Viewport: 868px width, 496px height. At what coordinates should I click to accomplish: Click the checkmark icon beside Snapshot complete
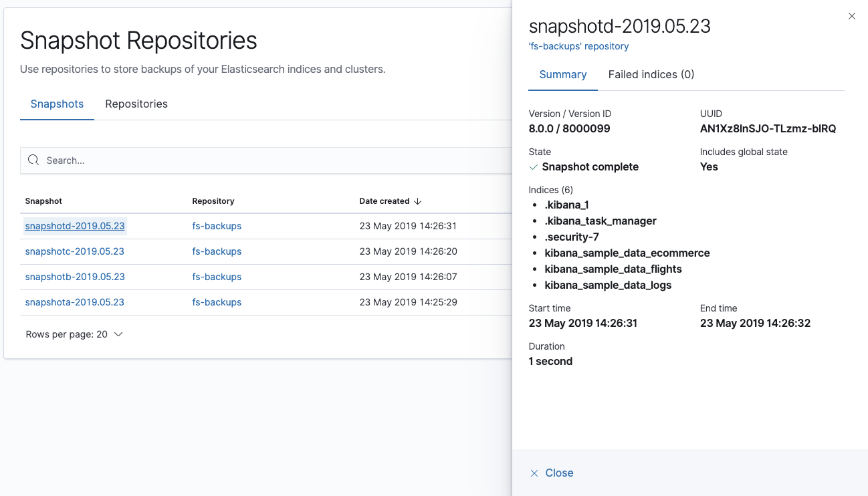[534, 167]
